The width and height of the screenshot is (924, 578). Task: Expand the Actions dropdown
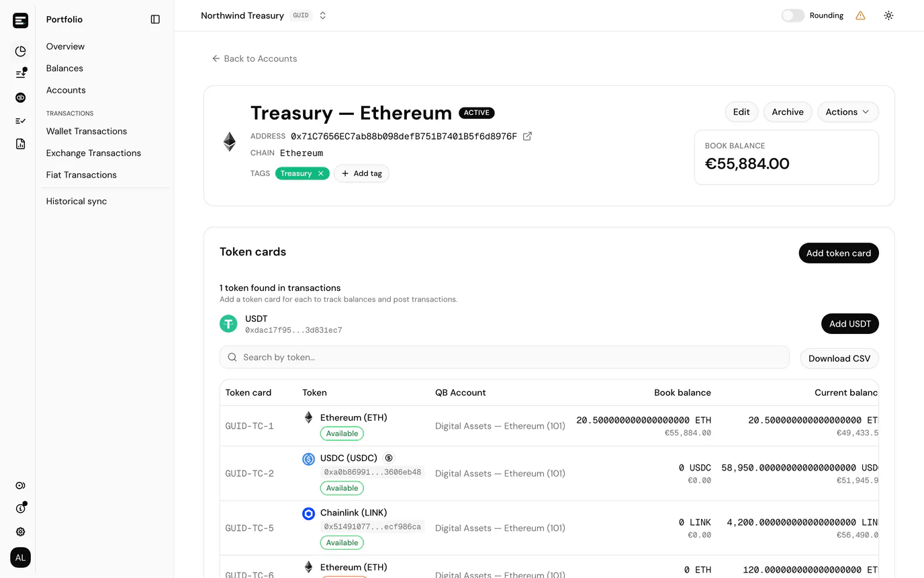(x=847, y=112)
